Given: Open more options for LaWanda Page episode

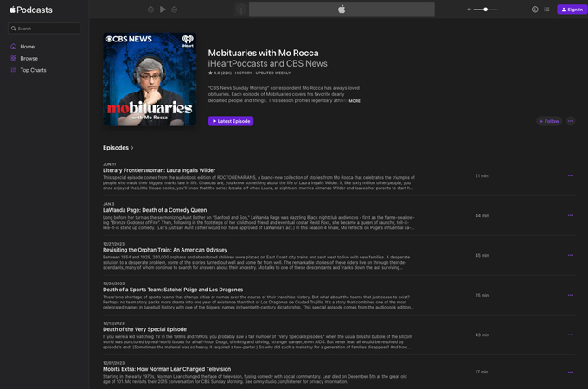Looking at the screenshot, I should [571, 215].
